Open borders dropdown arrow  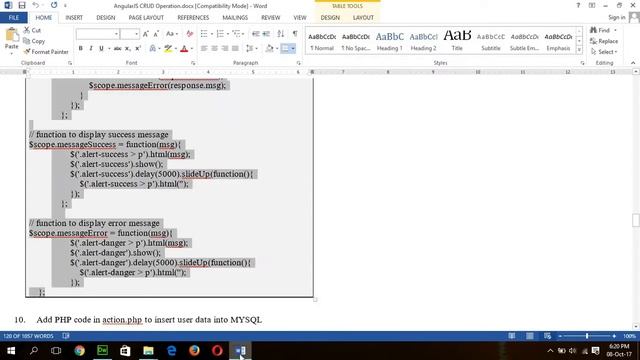click(293, 49)
